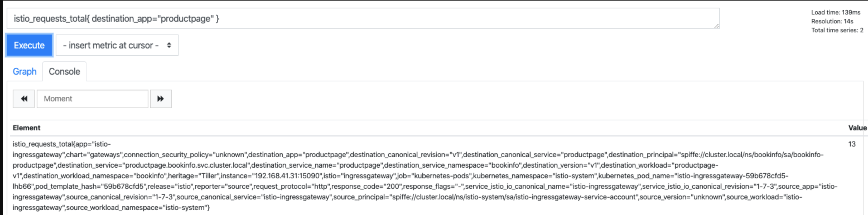Screen dimensions: 868x215
Task: Focus the Moment input field
Action: (x=92, y=99)
